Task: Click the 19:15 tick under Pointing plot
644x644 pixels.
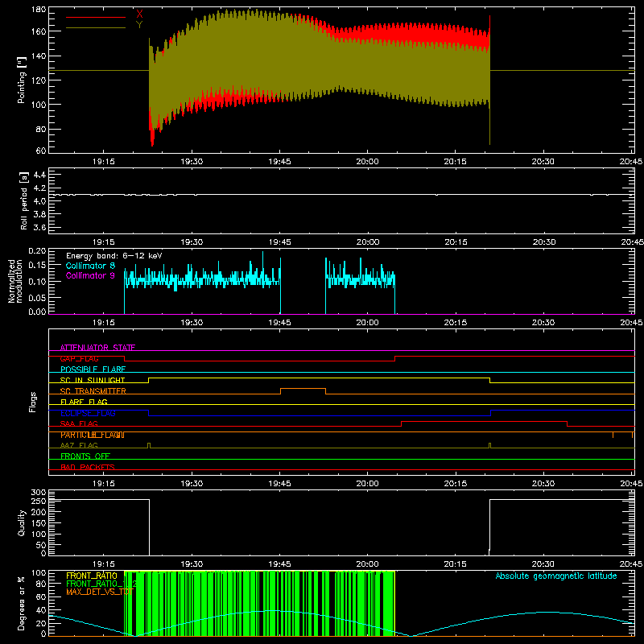Action: pos(104,162)
